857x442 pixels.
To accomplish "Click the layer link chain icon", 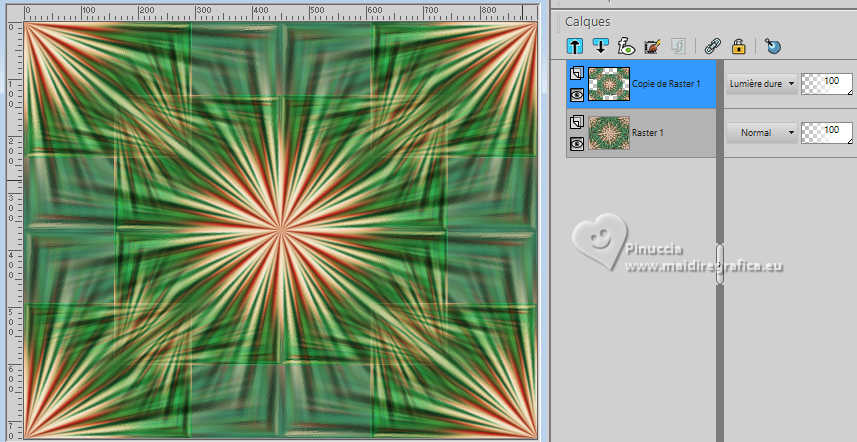I will pos(712,46).
